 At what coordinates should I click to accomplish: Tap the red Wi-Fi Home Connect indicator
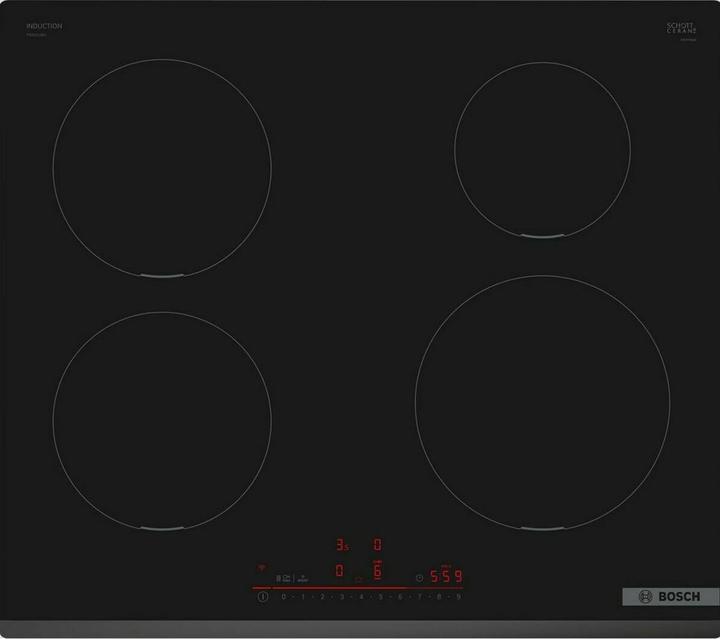point(261,568)
